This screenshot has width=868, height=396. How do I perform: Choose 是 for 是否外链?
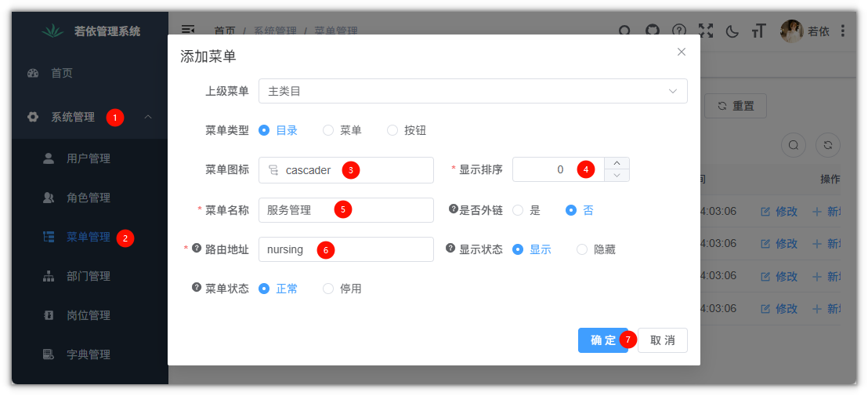click(x=526, y=210)
